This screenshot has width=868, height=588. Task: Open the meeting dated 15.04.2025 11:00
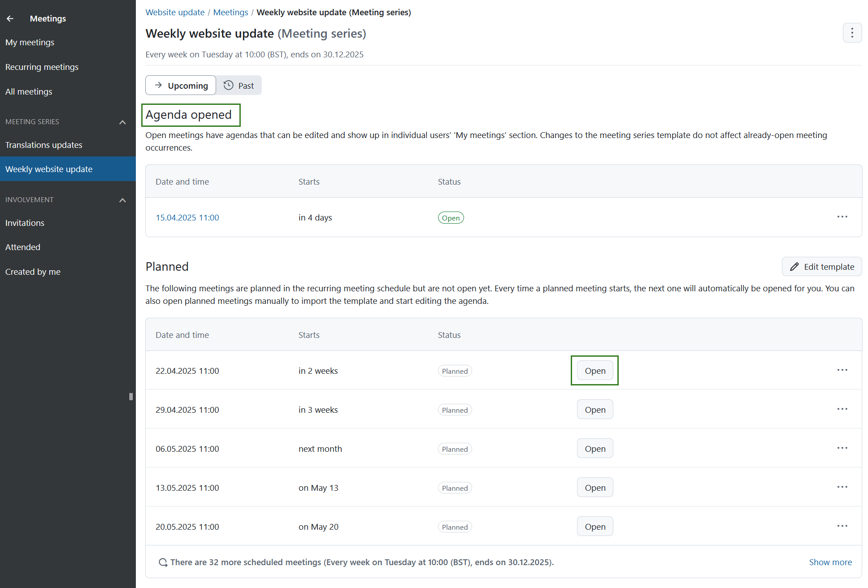(187, 217)
